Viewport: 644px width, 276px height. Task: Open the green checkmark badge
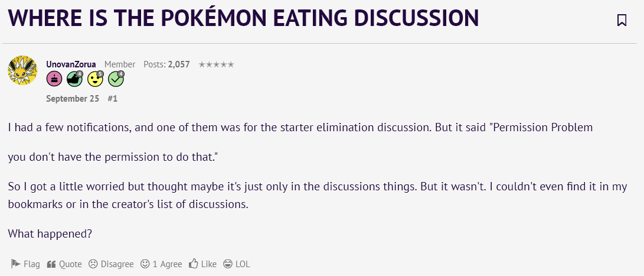click(116, 79)
